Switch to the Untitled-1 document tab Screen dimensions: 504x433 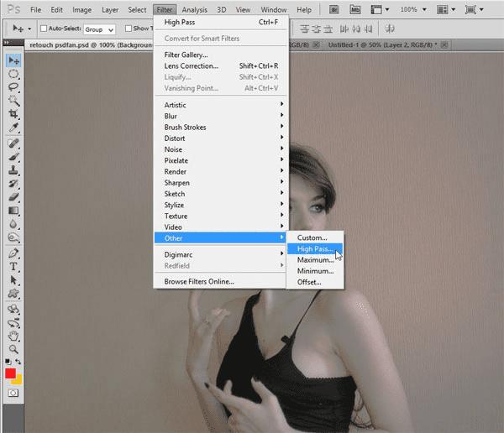[x=382, y=45]
